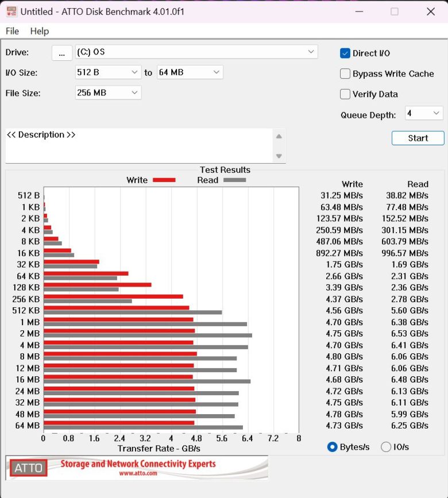This screenshot has height=498, width=448.
Task: Click the write value 1.75 GB/s
Action: pyautogui.click(x=345, y=265)
